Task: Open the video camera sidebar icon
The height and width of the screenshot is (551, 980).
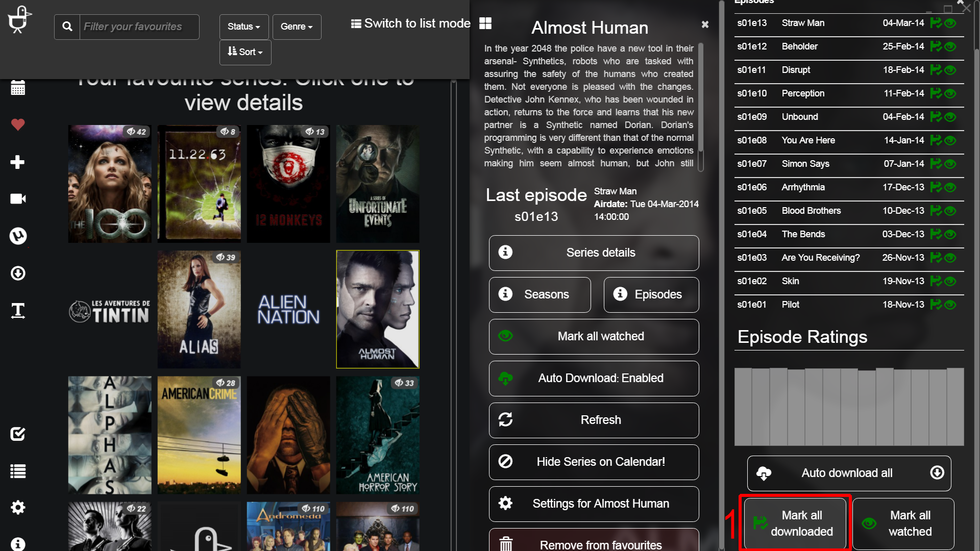Action: [18, 198]
